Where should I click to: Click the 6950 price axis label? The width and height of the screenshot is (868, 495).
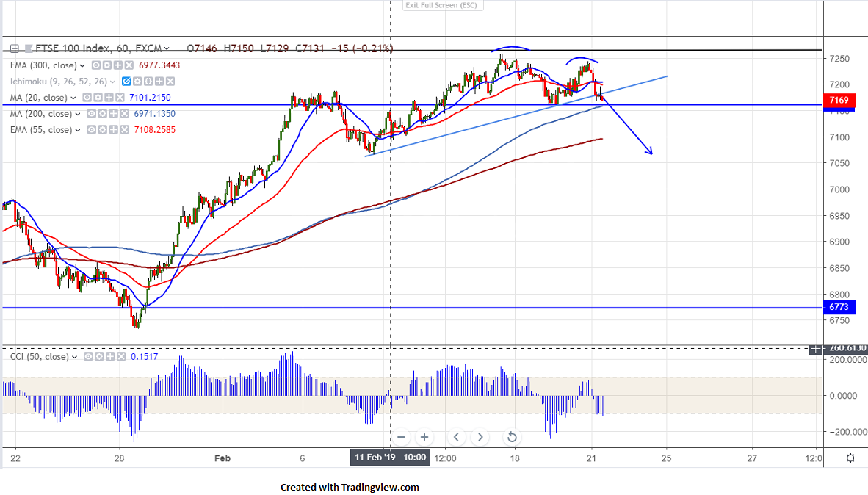click(839, 216)
